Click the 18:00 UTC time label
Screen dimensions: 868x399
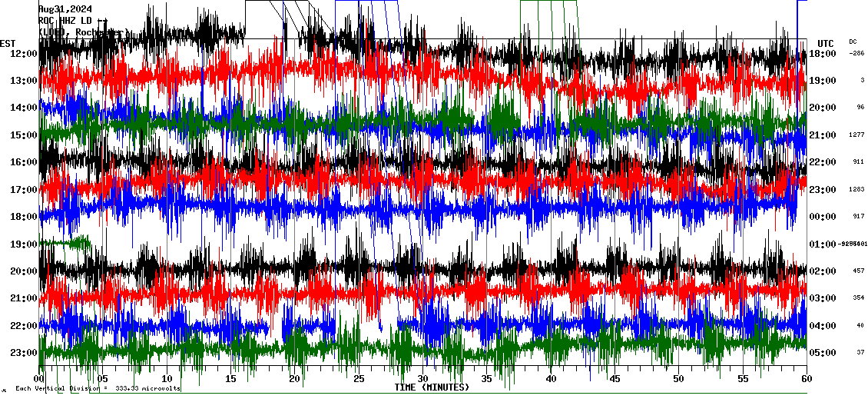(x=822, y=54)
